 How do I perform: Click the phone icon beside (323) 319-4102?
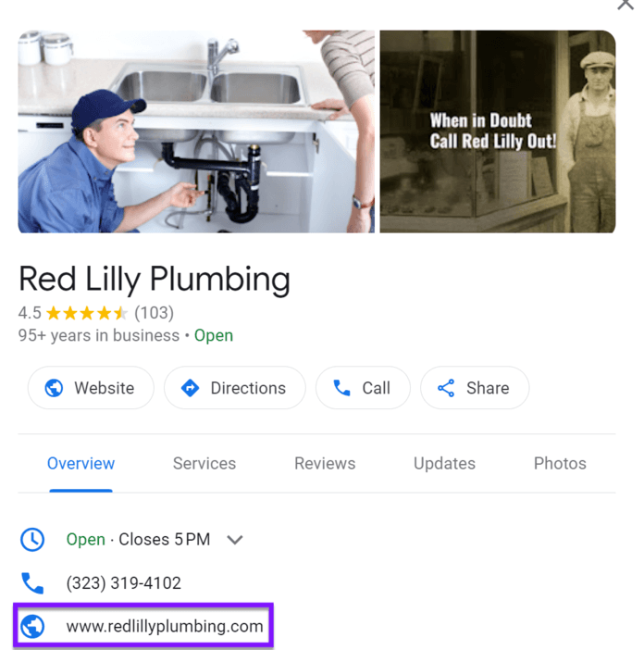[x=32, y=582]
